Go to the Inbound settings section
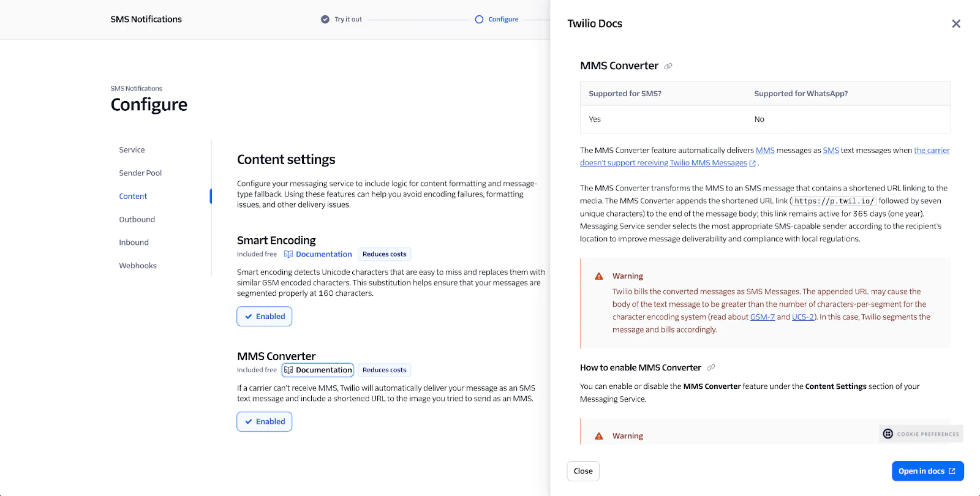Viewport: 980px width, 496px height. (134, 242)
